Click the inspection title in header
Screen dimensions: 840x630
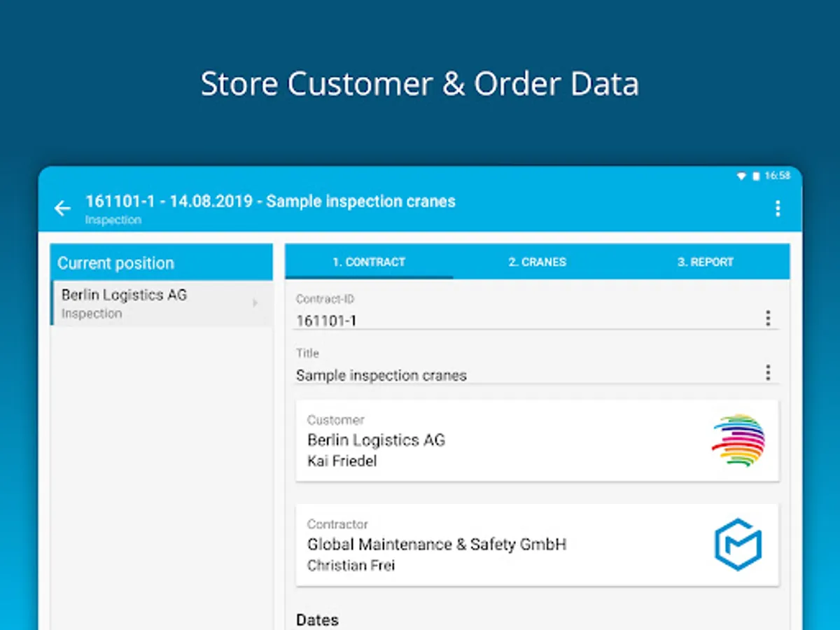[270, 202]
